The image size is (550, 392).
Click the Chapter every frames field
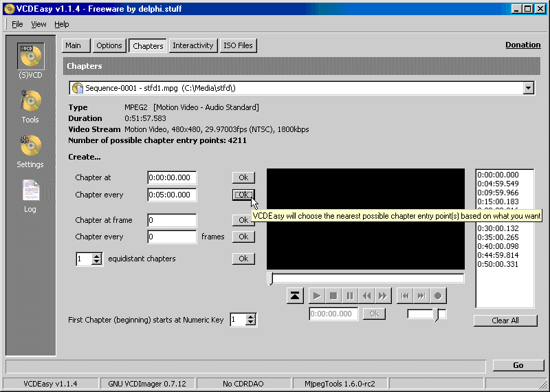click(x=172, y=237)
